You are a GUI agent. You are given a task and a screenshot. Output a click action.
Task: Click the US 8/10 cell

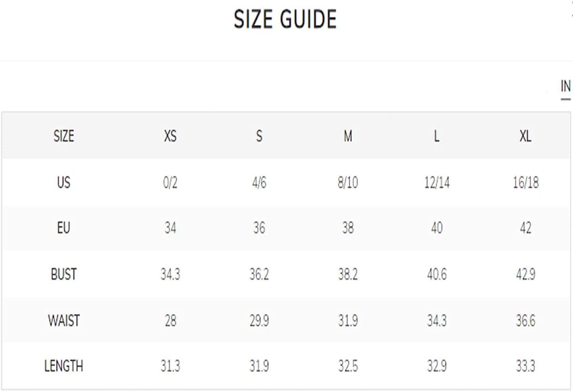tap(348, 182)
